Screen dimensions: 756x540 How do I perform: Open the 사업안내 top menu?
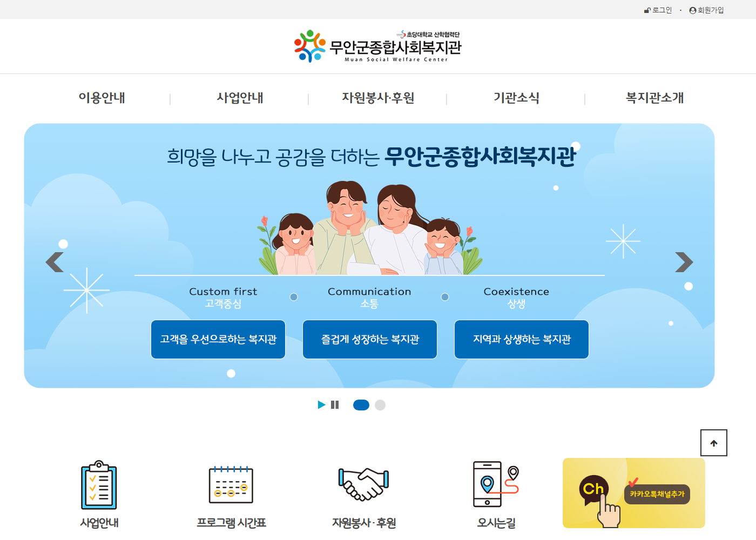pos(240,98)
